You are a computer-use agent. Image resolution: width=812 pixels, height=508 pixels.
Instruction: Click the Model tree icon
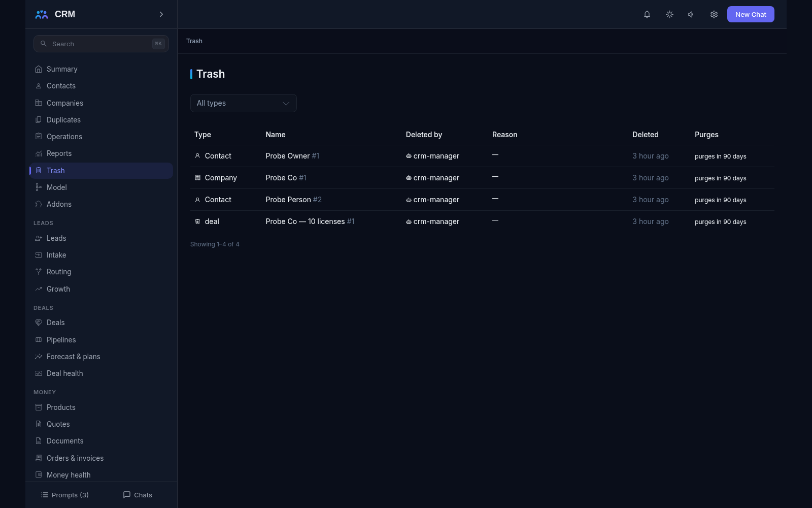tap(39, 187)
